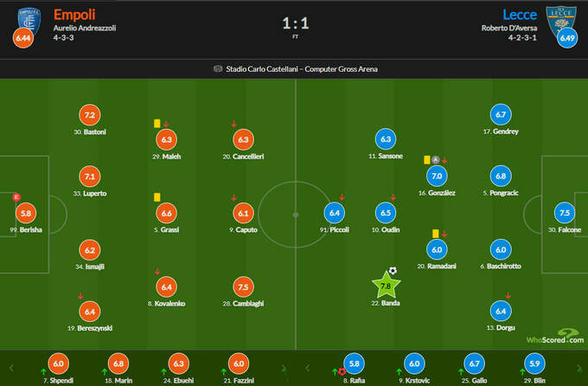Select substitute Krstovic's 6.0 rating

pyautogui.click(x=414, y=365)
